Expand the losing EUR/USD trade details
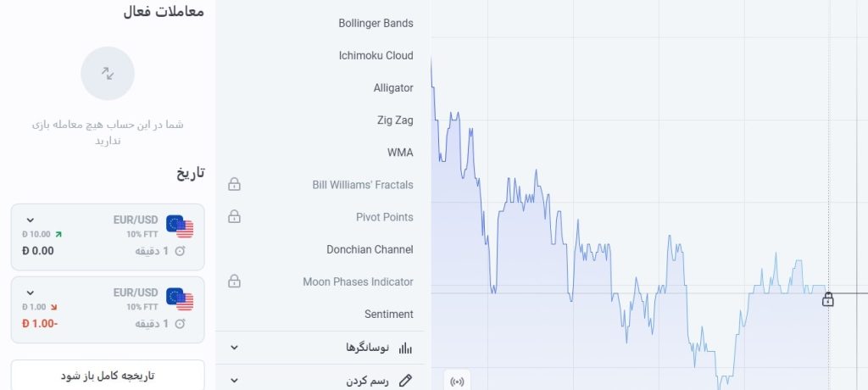Screen dimensions: 868x390 point(31,292)
